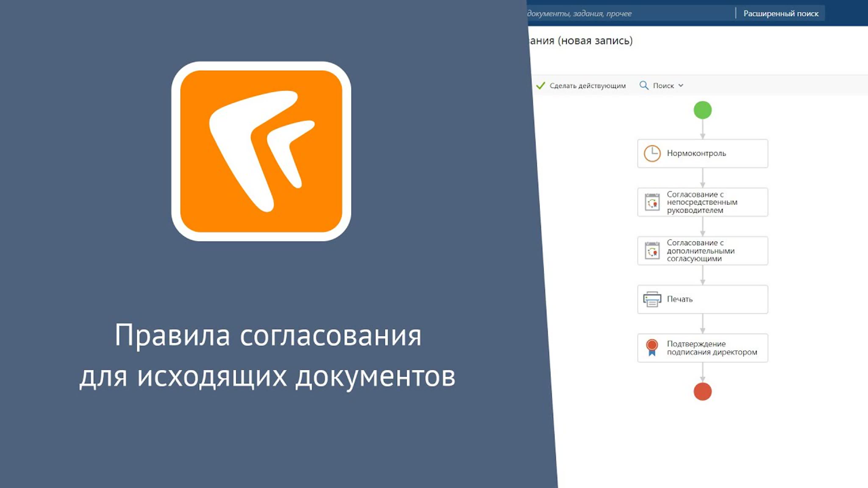Click the green checkmark icon in toolbar
The height and width of the screenshot is (488, 868).
click(x=540, y=86)
